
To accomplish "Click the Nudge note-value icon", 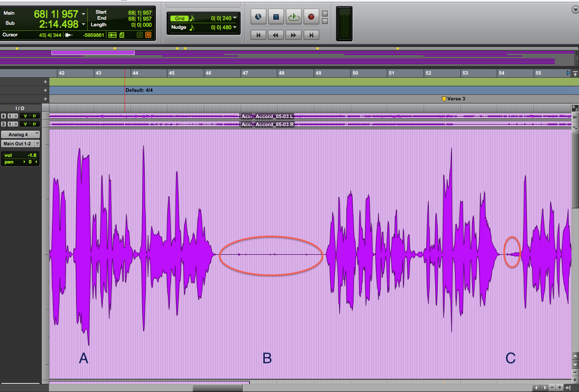I will point(192,27).
